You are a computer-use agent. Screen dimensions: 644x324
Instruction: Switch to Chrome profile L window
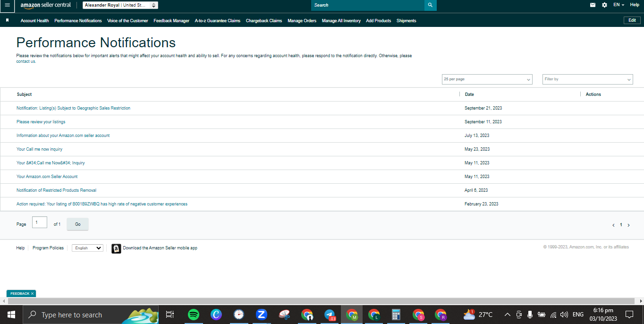click(374, 315)
